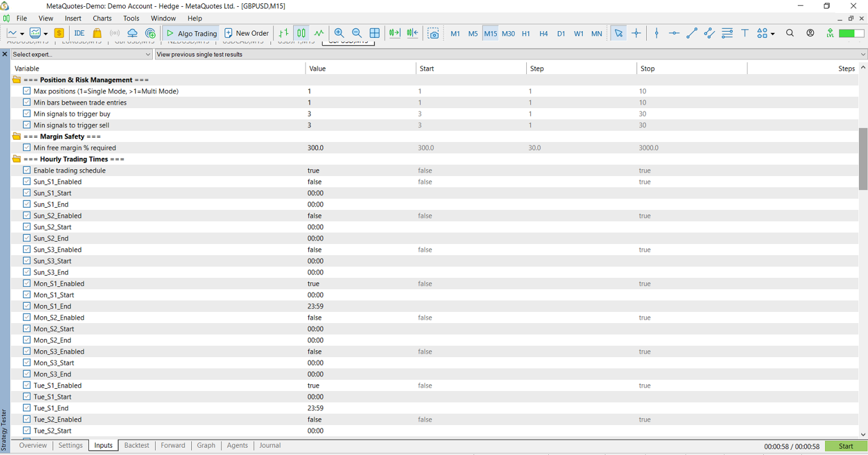
Task: Click the green LVL icon
Action: pyautogui.click(x=830, y=33)
